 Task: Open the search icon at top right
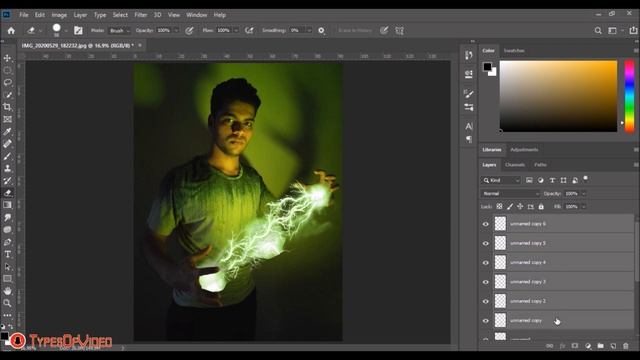click(598, 31)
